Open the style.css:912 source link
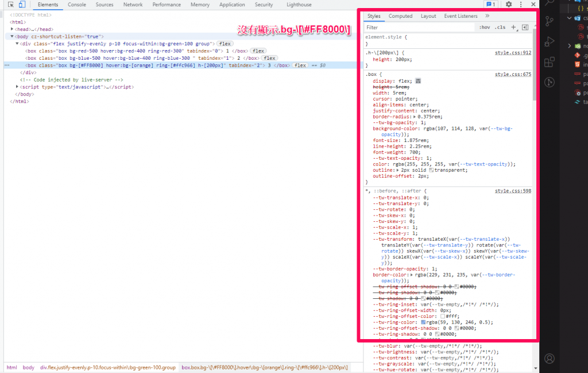 coord(513,52)
